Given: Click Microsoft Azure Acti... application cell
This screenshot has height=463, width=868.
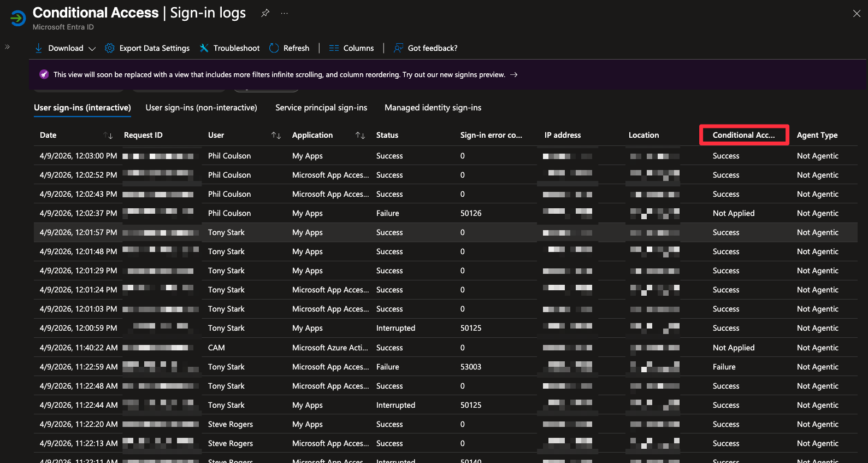Looking at the screenshot, I should point(330,348).
